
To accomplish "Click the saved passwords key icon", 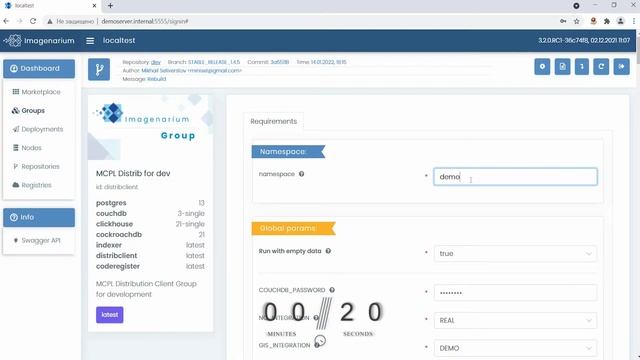I will click(563, 21).
